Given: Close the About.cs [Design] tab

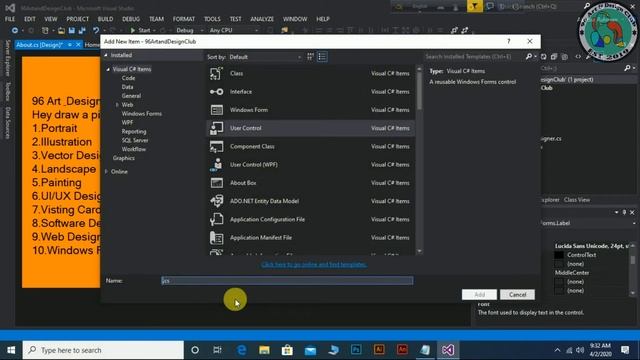Looking at the screenshot, I should pyautogui.click(x=78, y=45).
